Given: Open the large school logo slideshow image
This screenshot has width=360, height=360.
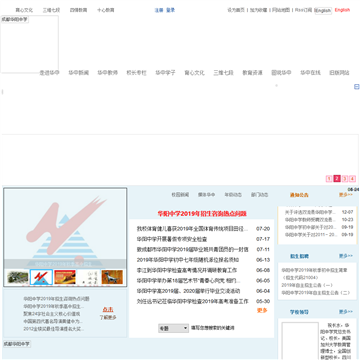Looking at the screenshot, I should click(65, 228).
